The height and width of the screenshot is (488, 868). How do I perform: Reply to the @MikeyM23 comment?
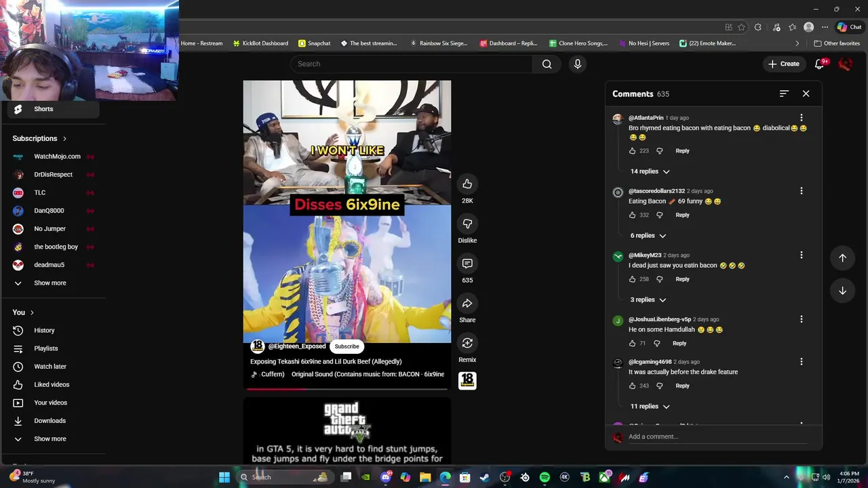pos(682,279)
